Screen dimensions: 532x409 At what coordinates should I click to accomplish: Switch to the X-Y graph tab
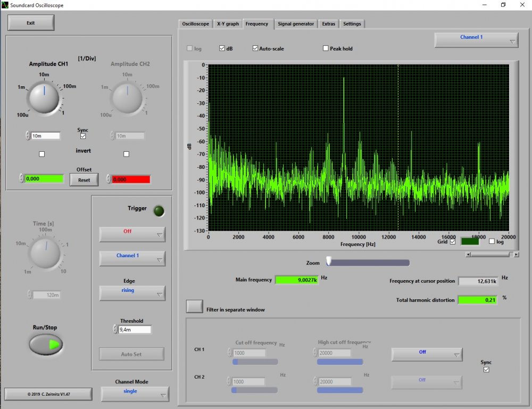pos(228,24)
